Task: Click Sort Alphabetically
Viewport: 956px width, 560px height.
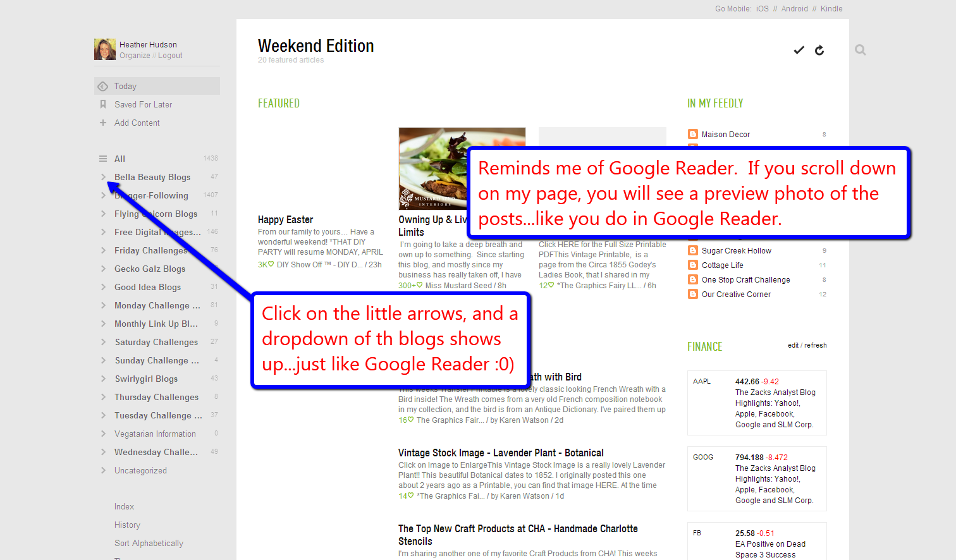Action: pos(149,543)
